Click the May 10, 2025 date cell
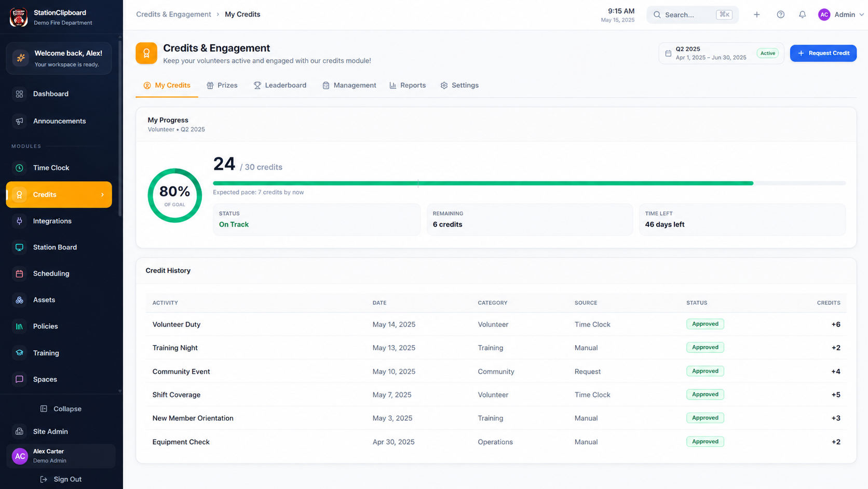This screenshot has height=489, width=868. [394, 372]
